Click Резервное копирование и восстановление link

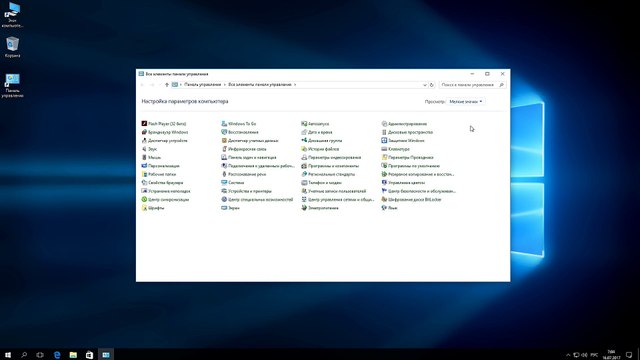[x=421, y=174]
